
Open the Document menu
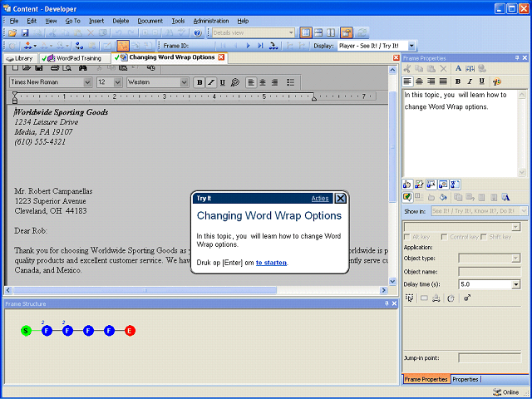(x=150, y=21)
